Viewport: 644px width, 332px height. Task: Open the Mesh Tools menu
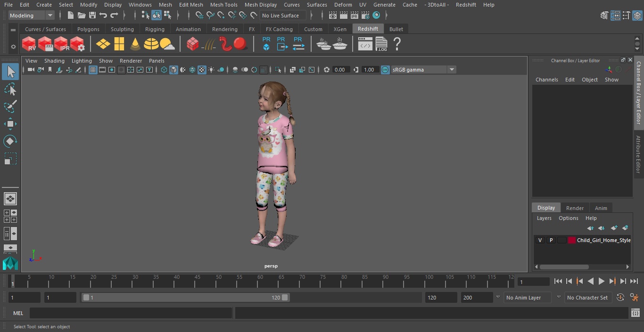[223, 5]
